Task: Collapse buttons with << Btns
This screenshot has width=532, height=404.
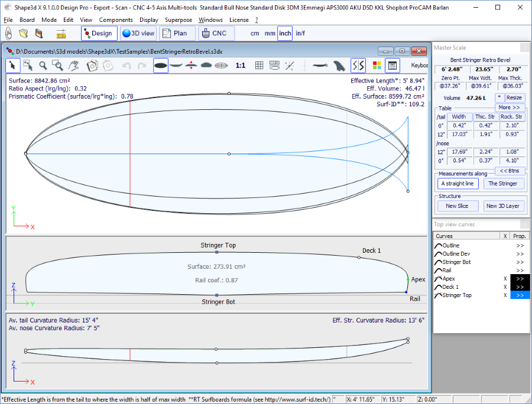Action: point(509,171)
